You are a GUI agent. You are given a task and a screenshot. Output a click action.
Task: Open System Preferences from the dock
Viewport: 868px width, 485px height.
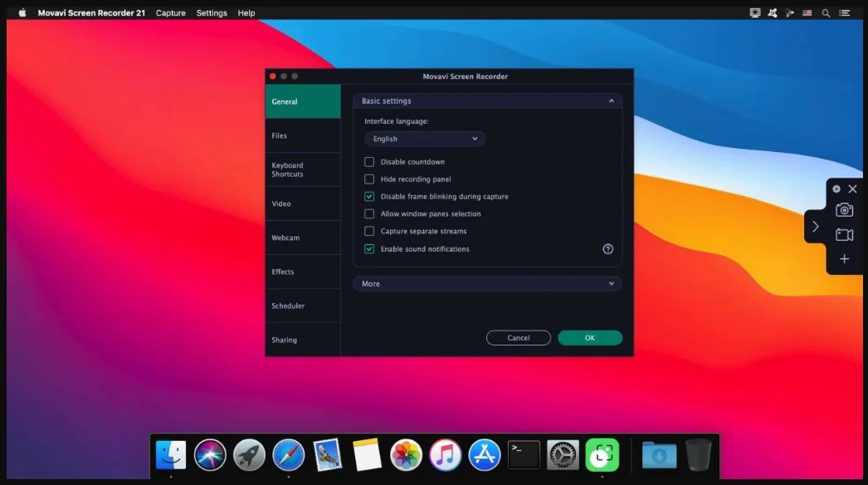pyautogui.click(x=563, y=455)
